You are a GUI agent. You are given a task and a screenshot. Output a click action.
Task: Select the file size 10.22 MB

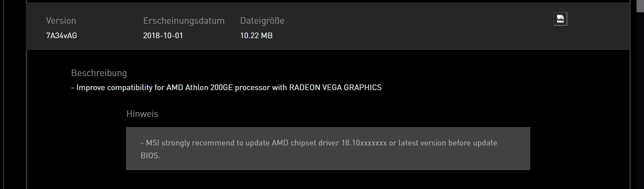pos(256,36)
